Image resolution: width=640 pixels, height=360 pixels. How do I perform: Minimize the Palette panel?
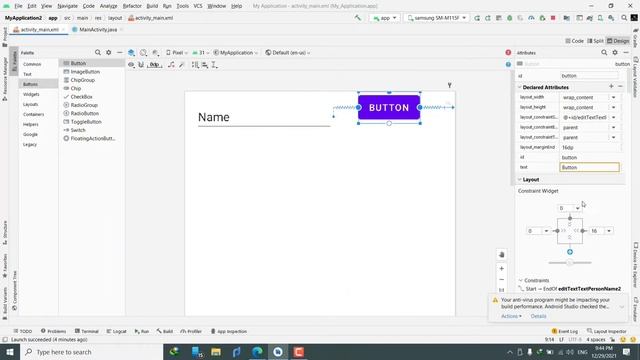[120, 53]
